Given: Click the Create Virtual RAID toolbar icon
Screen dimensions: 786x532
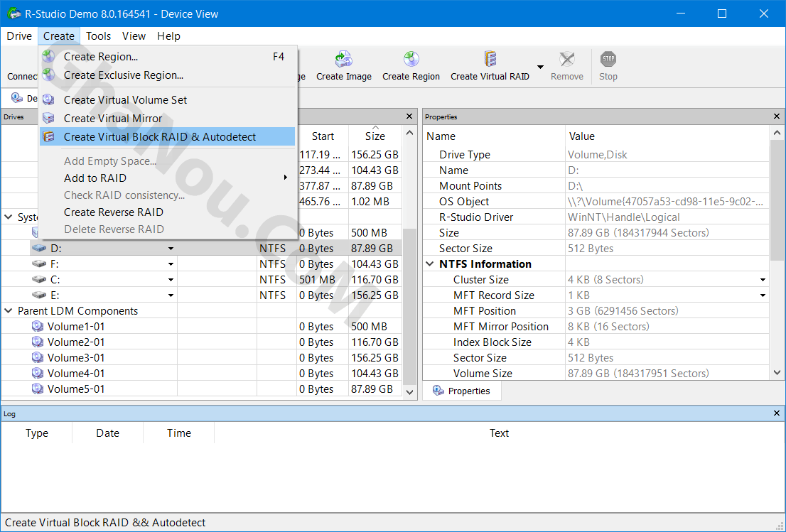Looking at the screenshot, I should (490, 60).
